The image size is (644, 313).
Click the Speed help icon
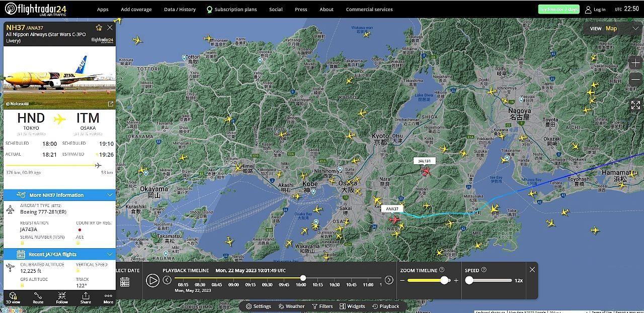tap(484, 270)
